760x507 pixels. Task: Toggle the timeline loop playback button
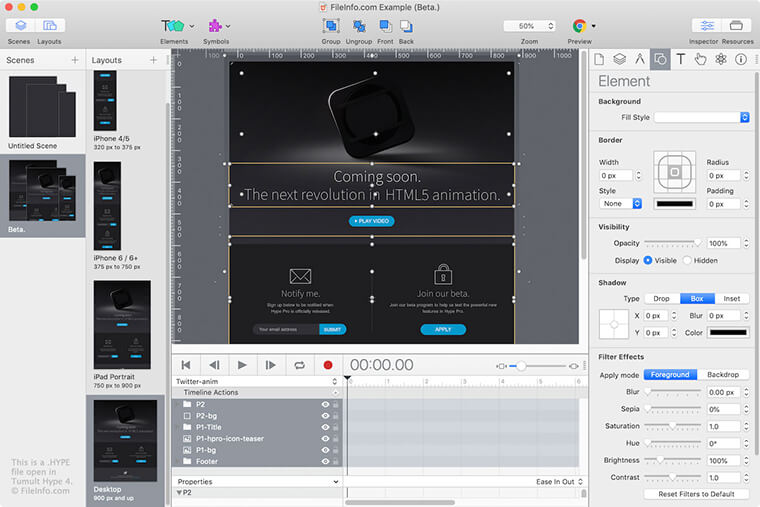coord(299,366)
